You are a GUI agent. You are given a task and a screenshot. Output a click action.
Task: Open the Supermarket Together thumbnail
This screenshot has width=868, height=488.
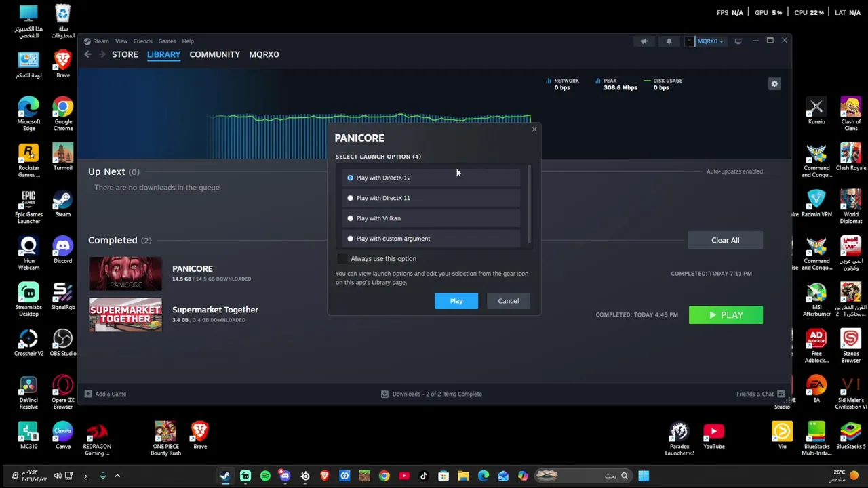[125, 314]
